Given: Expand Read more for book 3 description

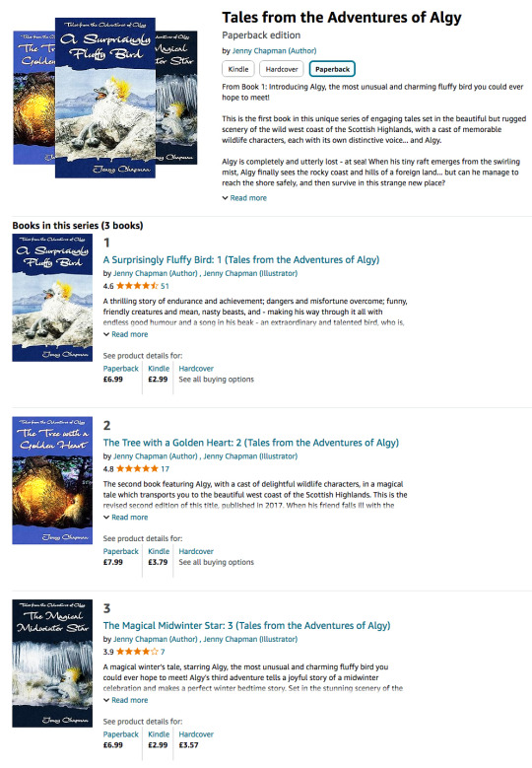Looking at the screenshot, I should [126, 700].
